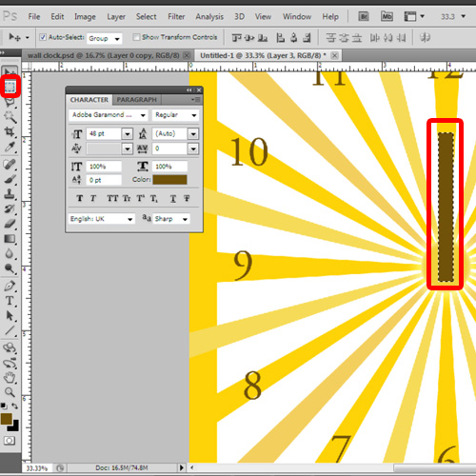Switch to the PARAGRAPH panel tab
Image resolution: width=476 pixels, height=476 pixels.
click(136, 100)
